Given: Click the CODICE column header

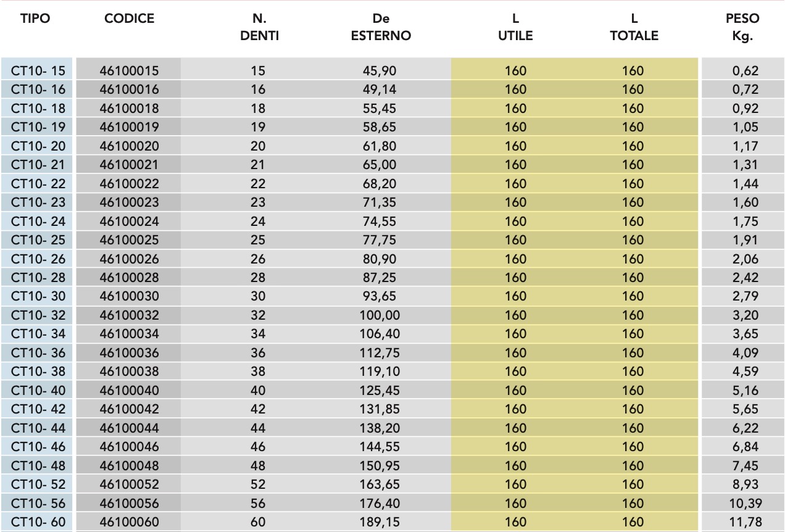Looking at the screenshot, I should pos(129,19).
